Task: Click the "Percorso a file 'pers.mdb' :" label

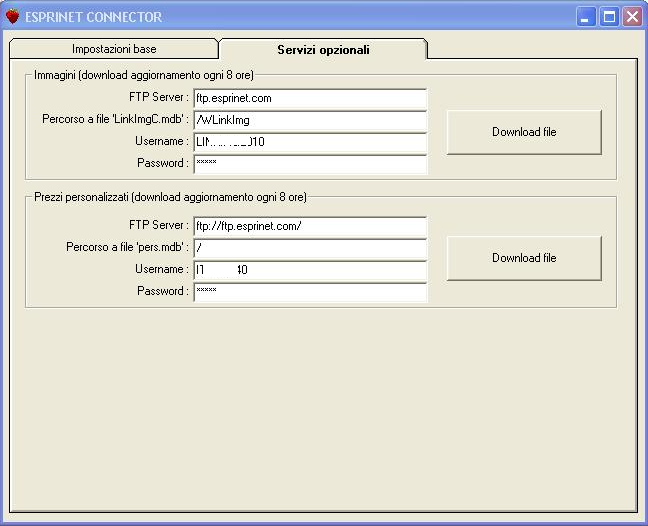Action: coord(127,247)
